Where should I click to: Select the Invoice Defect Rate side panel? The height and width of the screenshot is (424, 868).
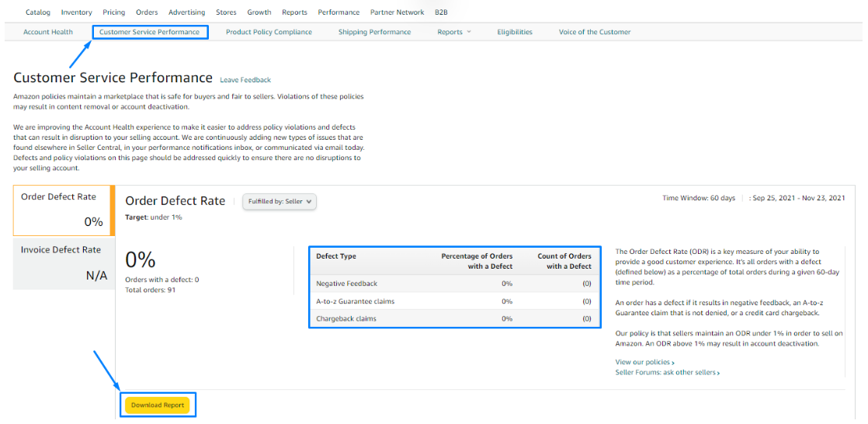coord(64,262)
